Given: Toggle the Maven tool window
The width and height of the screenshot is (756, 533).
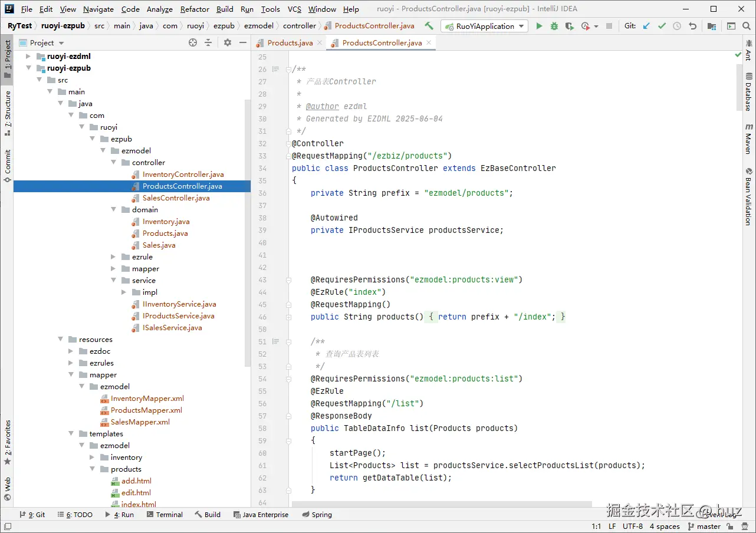Looking at the screenshot, I should (x=748, y=139).
